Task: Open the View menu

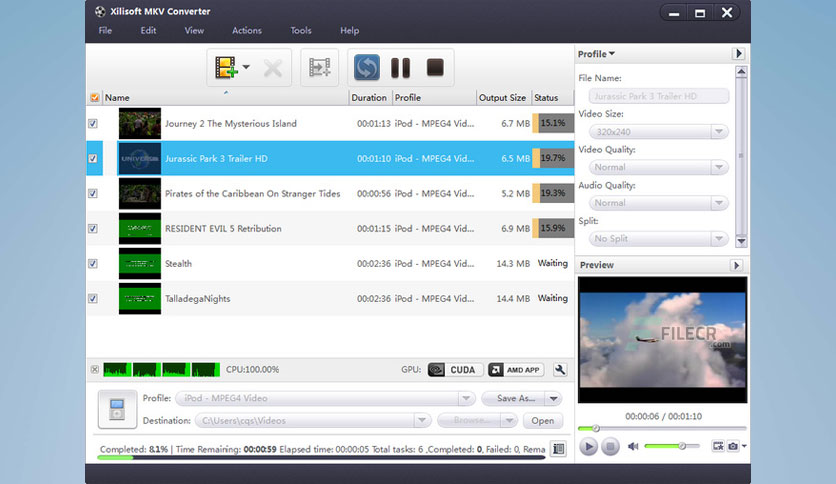Action: (x=194, y=30)
